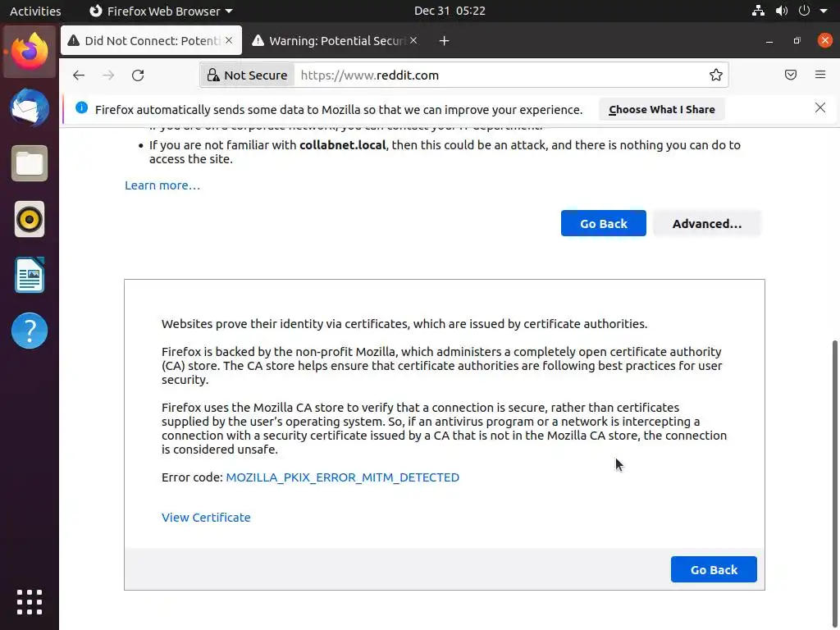Open the Firefox hamburger menu

click(x=820, y=75)
